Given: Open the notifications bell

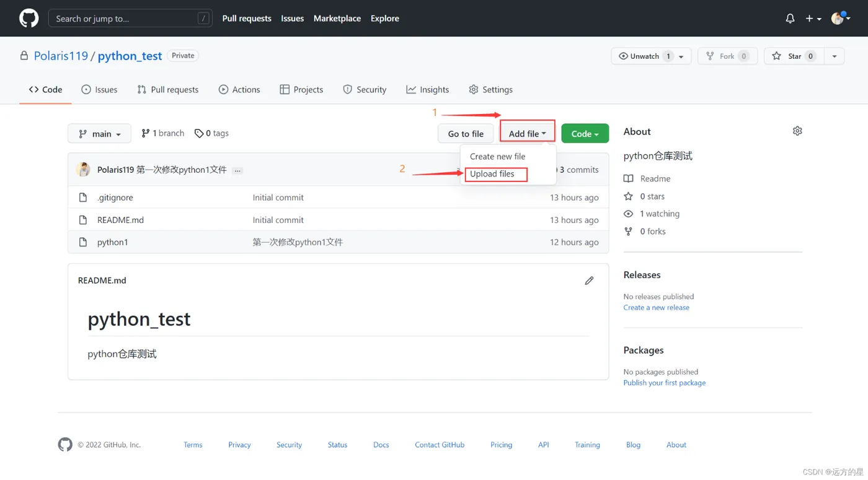Looking at the screenshot, I should click(790, 19).
